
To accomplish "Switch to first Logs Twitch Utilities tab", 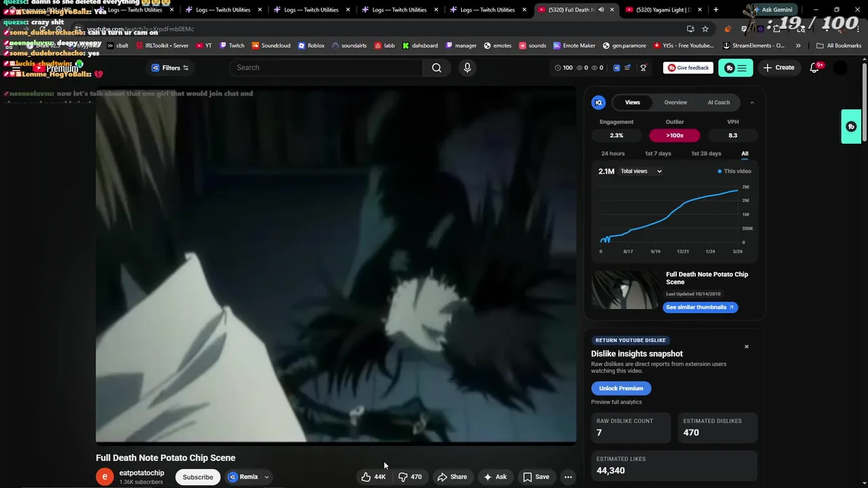I will [134, 9].
